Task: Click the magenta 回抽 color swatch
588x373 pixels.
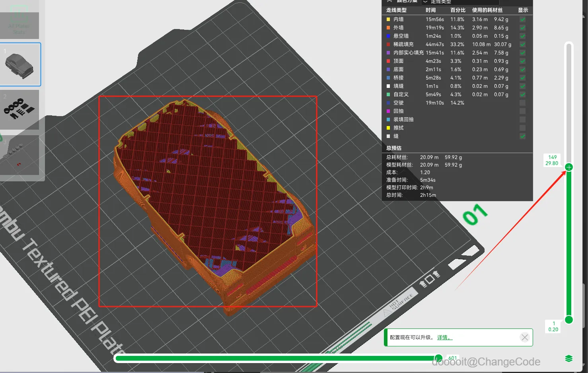Action: (x=388, y=111)
